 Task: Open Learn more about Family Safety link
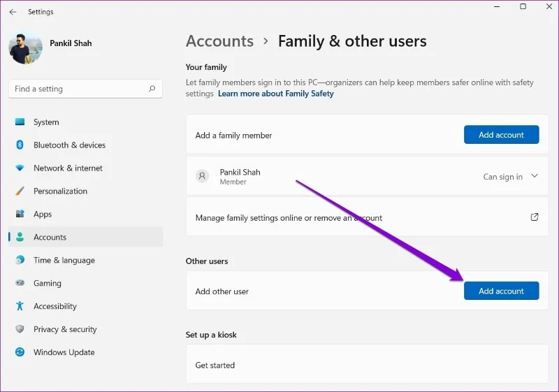coord(276,94)
